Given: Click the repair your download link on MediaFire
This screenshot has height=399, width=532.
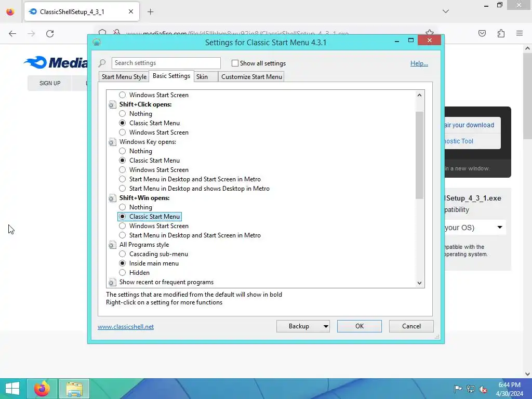Looking at the screenshot, I should coord(469,125).
